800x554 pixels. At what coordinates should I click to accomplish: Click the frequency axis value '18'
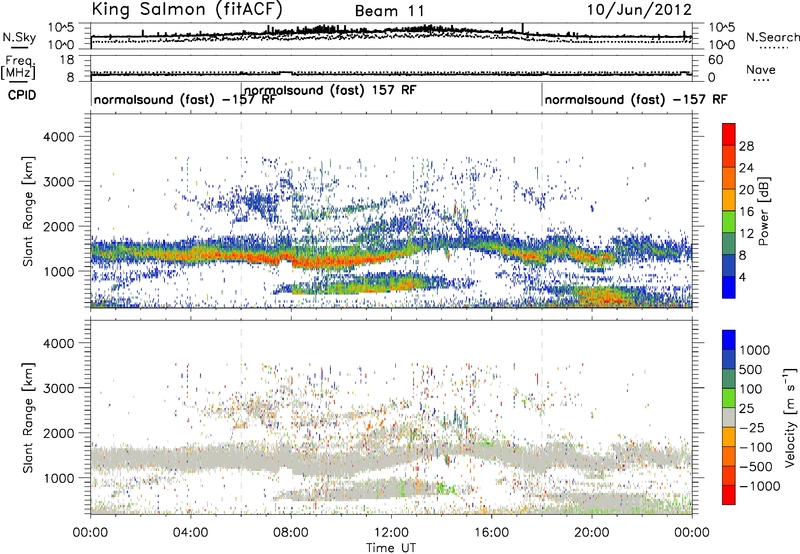tap(68, 60)
